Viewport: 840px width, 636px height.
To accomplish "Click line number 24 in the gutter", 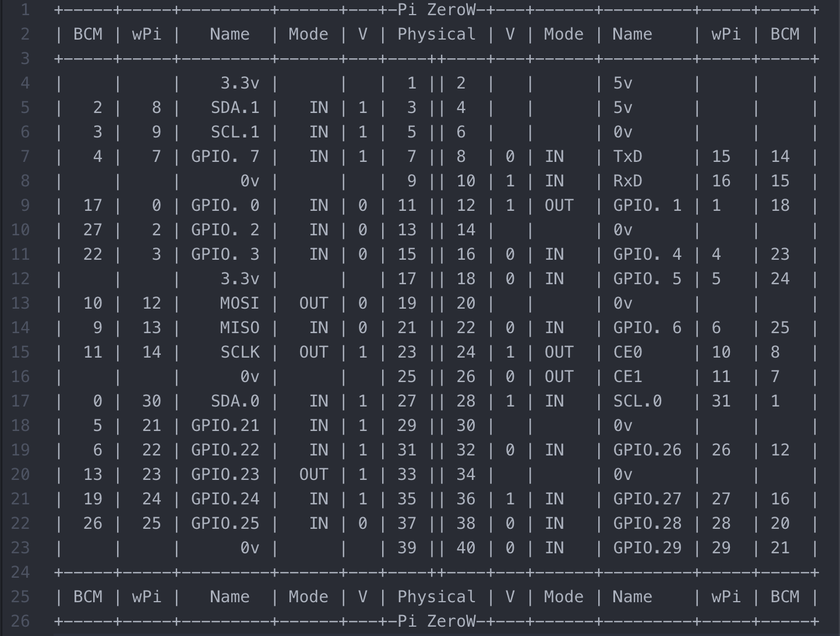I will click(x=20, y=573).
